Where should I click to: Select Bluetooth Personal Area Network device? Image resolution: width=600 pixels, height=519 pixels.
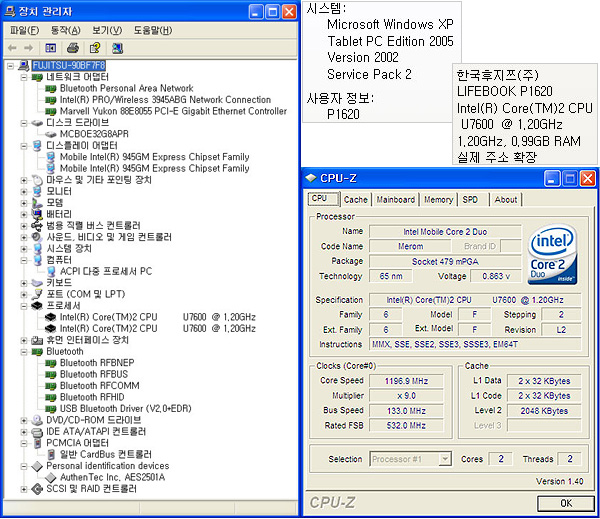point(126,88)
